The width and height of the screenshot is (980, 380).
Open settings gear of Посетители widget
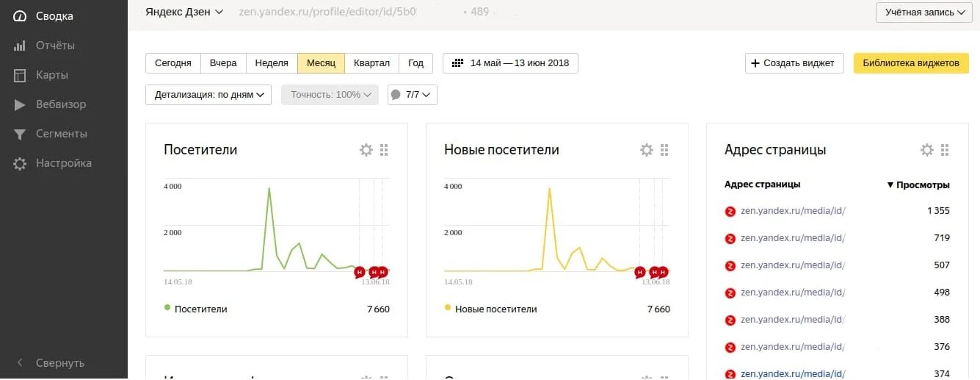click(x=366, y=150)
